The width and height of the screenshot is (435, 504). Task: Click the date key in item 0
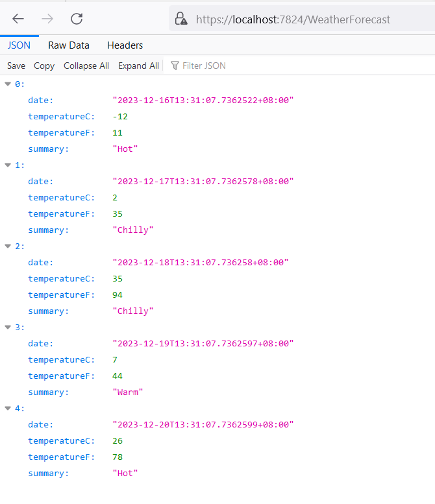40,101
